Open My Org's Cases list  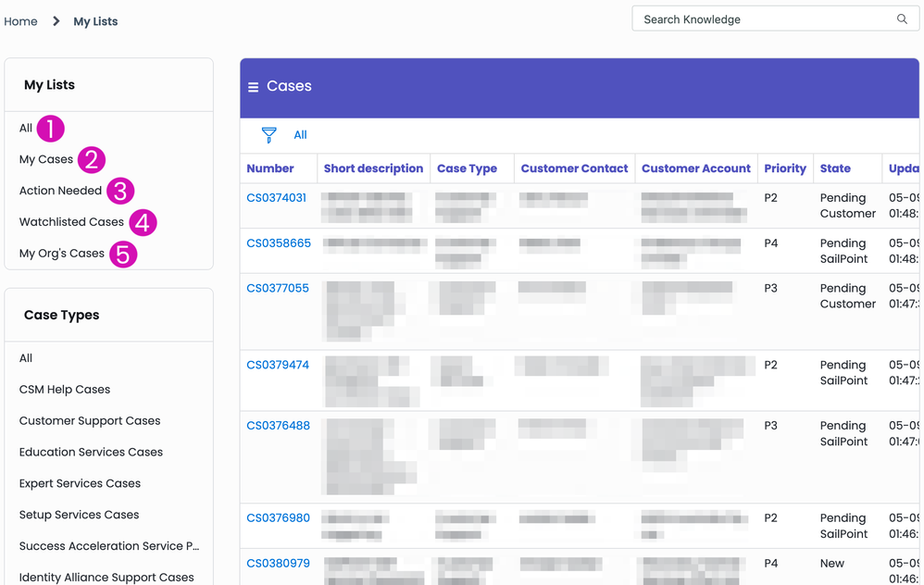(62, 254)
